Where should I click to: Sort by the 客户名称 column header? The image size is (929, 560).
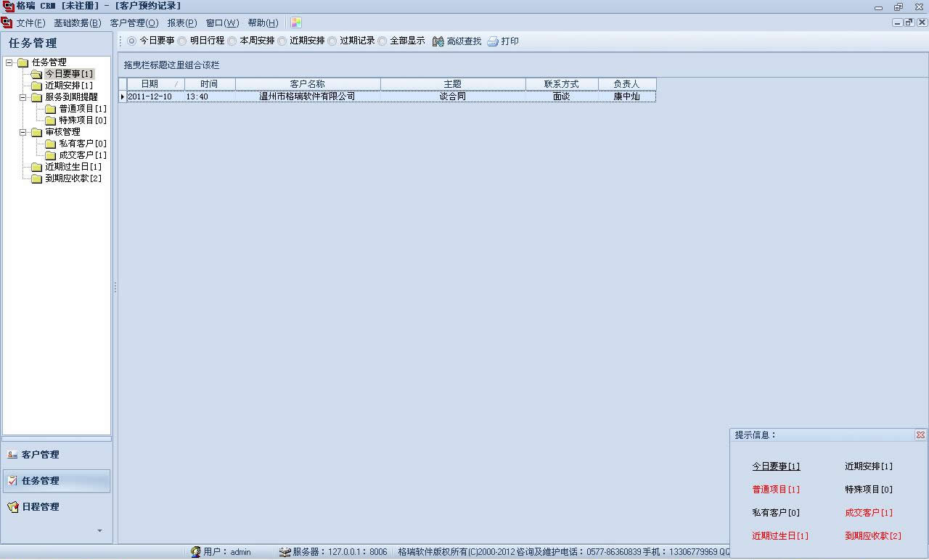[x=307, y=84]
